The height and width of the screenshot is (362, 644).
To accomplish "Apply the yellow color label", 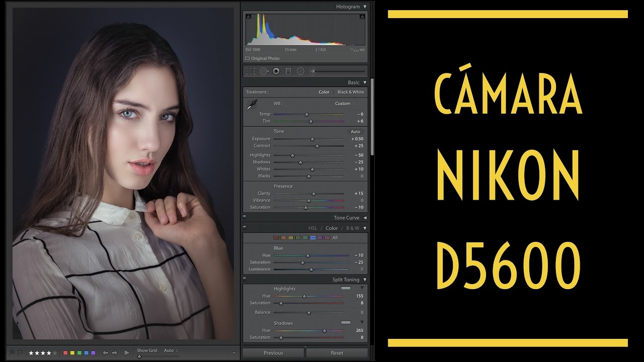I will pyautogui.click(x=72, y=353).
